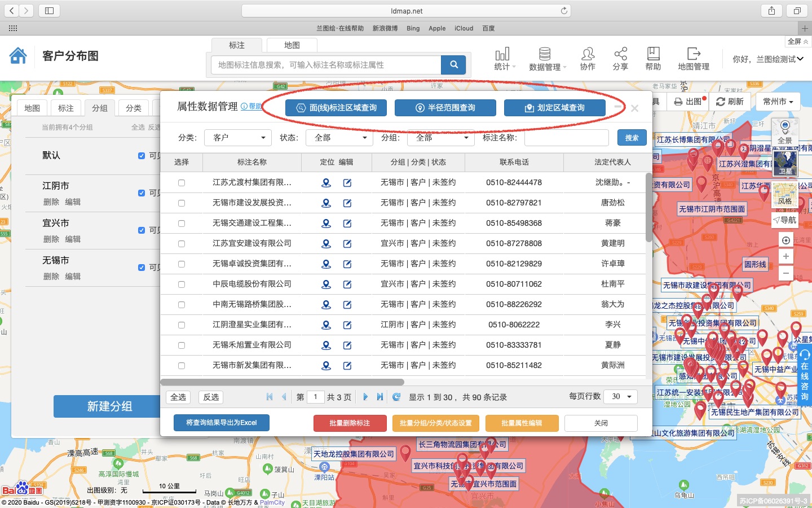Viewport: 812px width, 508px height.
Task: Click the 分享 share icon
Action: (x=620, y=58)
